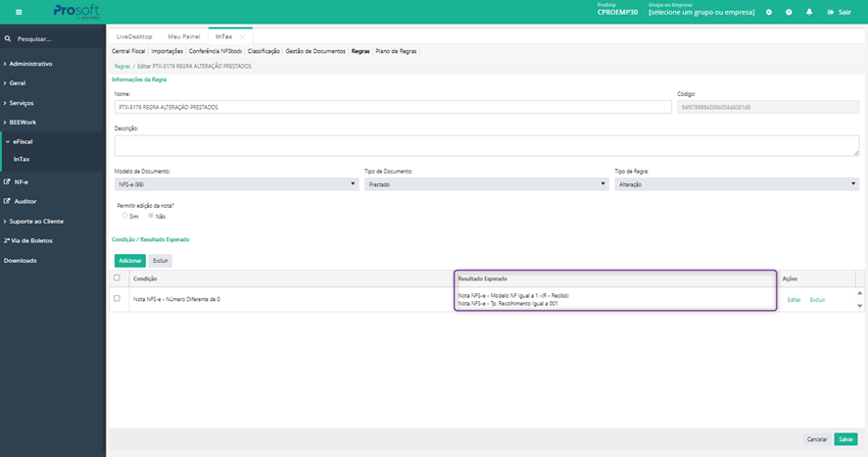Open Conferência NFStock menu
Screen dimensions: 868x457
click(216, 51)
